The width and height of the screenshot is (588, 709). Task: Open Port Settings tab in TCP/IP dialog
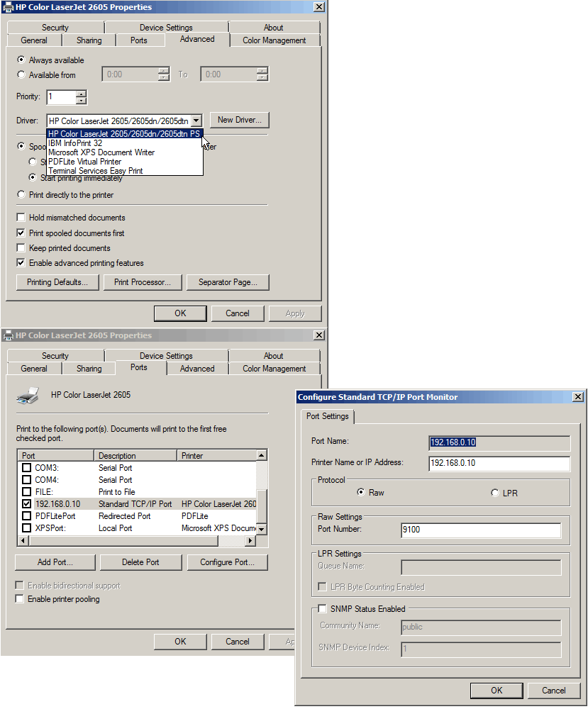click(x=328, y=416)
